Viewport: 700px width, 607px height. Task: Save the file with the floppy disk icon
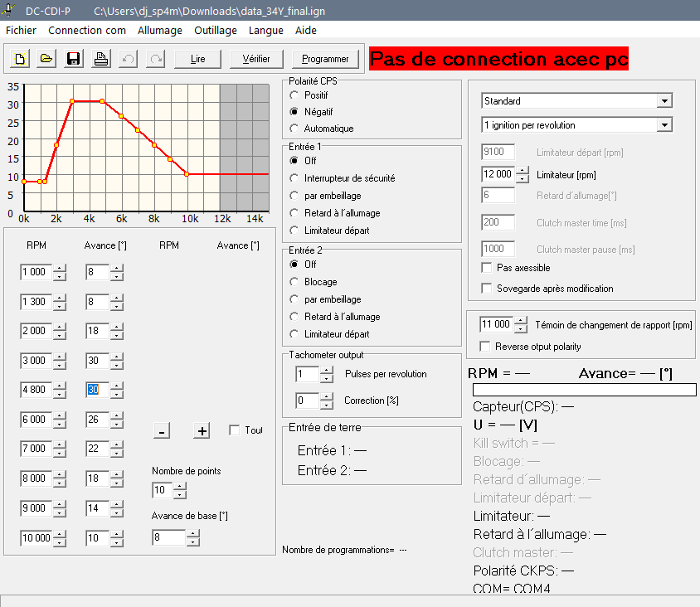73,59
